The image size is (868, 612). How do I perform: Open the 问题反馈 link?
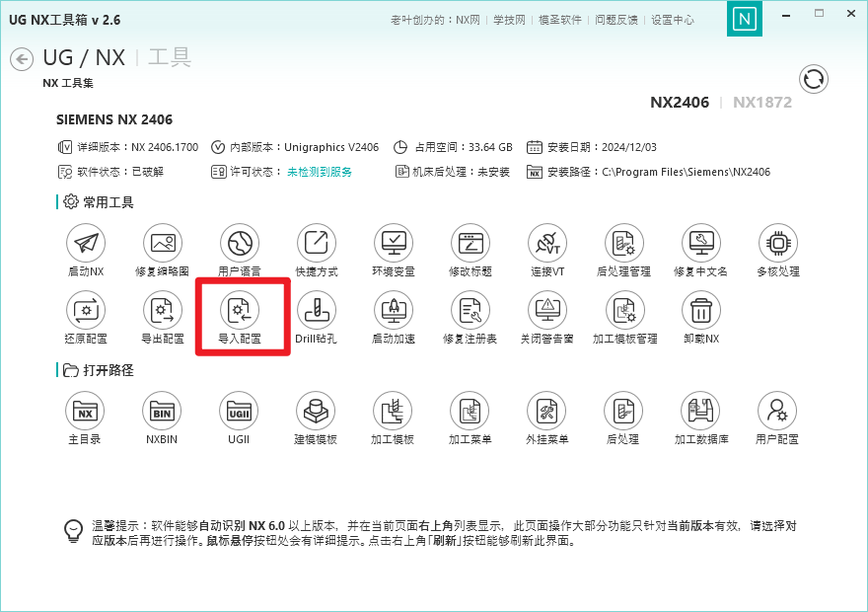click(616, 20)
